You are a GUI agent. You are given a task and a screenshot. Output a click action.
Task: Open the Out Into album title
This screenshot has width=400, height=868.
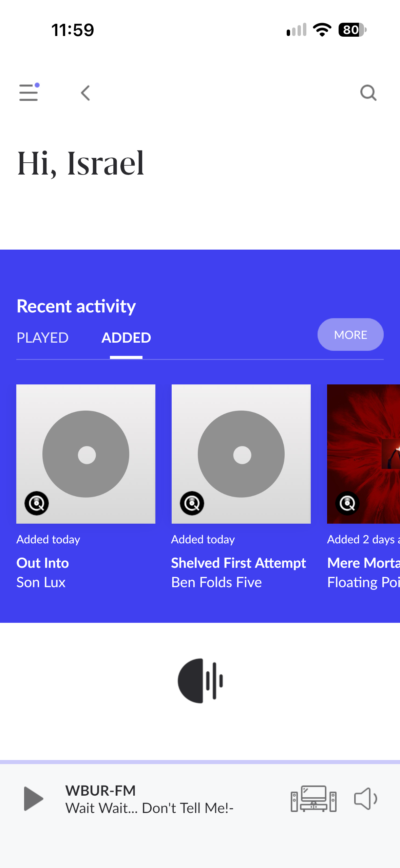pos(43,563)
